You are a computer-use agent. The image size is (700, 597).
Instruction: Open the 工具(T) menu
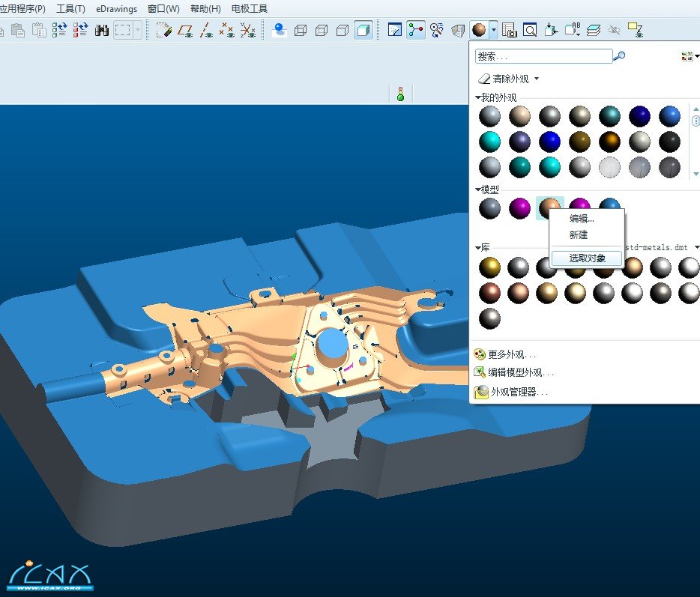click(x=70, y=9)
